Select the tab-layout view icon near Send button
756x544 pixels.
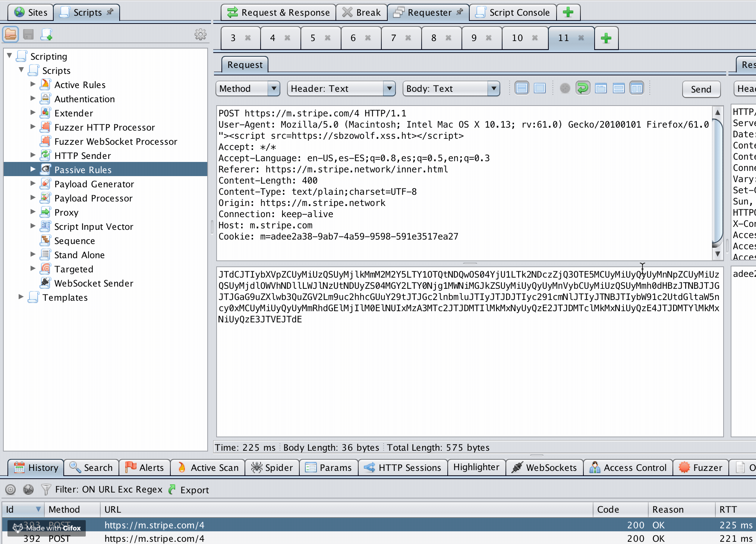pyautogui.click(x=601, y=88)
